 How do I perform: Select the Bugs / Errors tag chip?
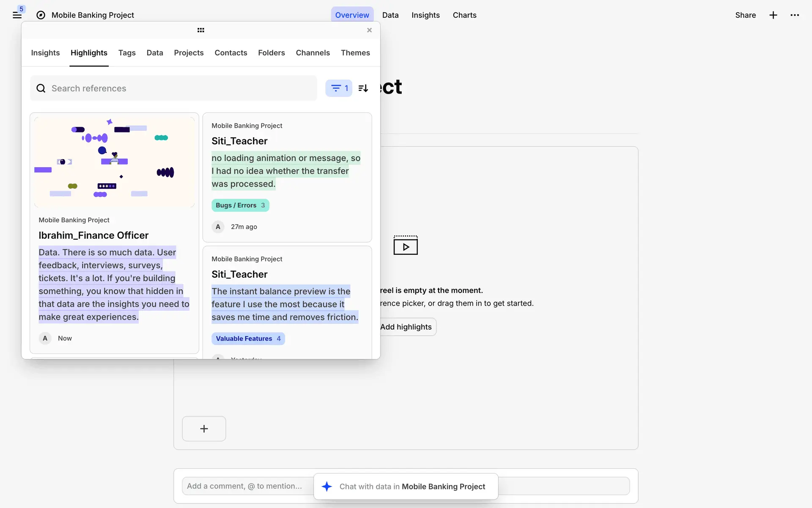240,205
